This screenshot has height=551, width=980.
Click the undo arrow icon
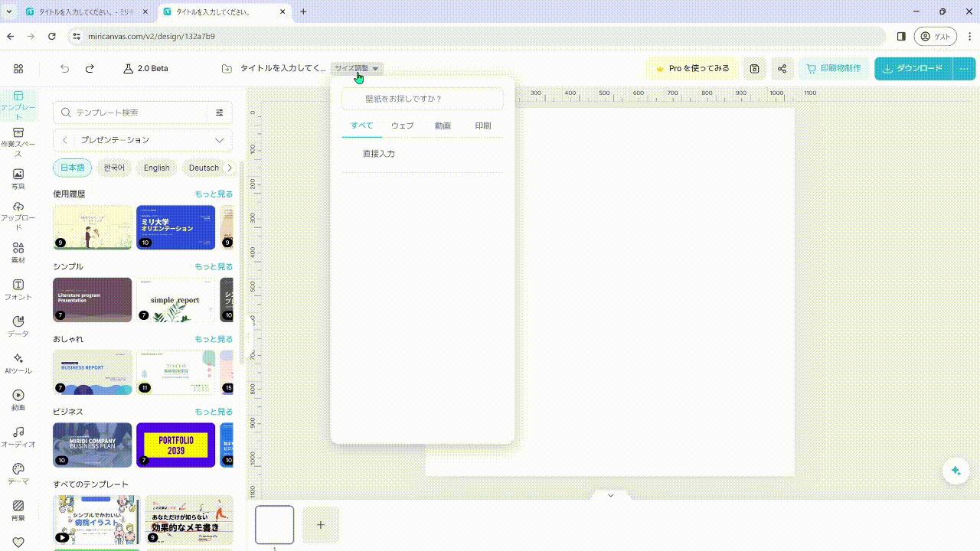(65, 69)
